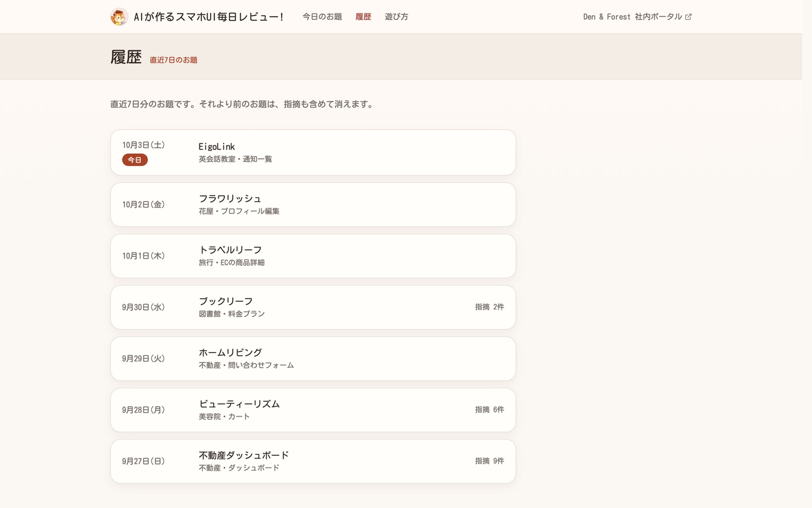Open the ビューティーリズム history entry
Image resolution: width=812 pixels, height=508 pixels.
313,410
